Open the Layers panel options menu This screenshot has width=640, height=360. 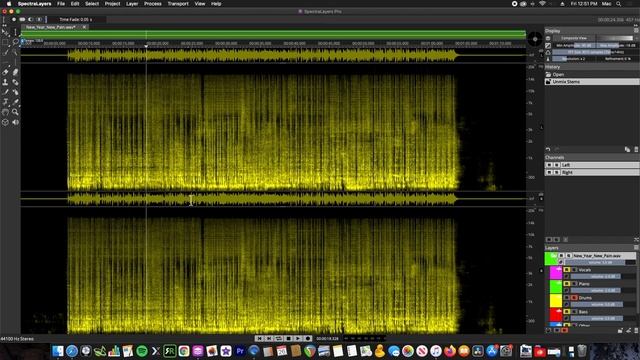pyautogui.click(x=636, y=248)
